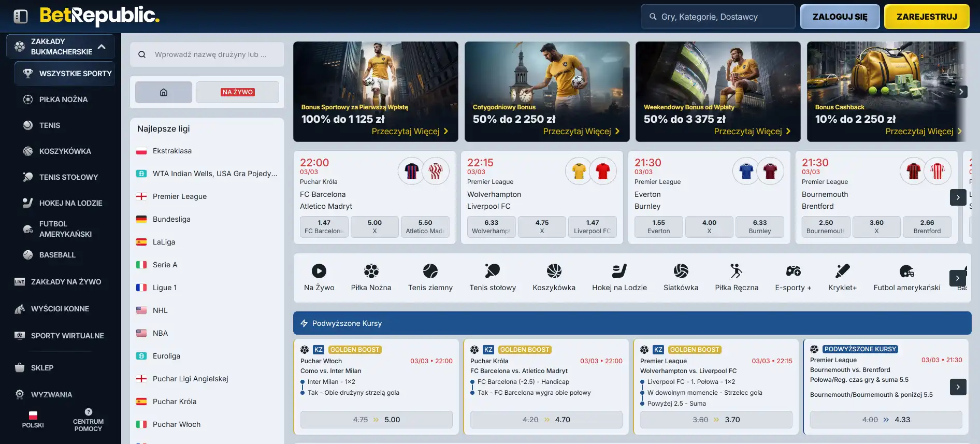Open the Wyścigi Konne menu item
Image resolution: width=980 pixels, height=444 pixels.
60,309
